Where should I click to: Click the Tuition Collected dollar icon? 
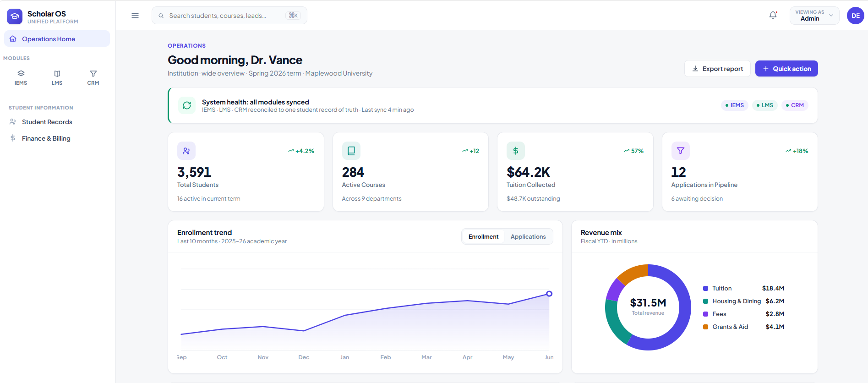516,151
